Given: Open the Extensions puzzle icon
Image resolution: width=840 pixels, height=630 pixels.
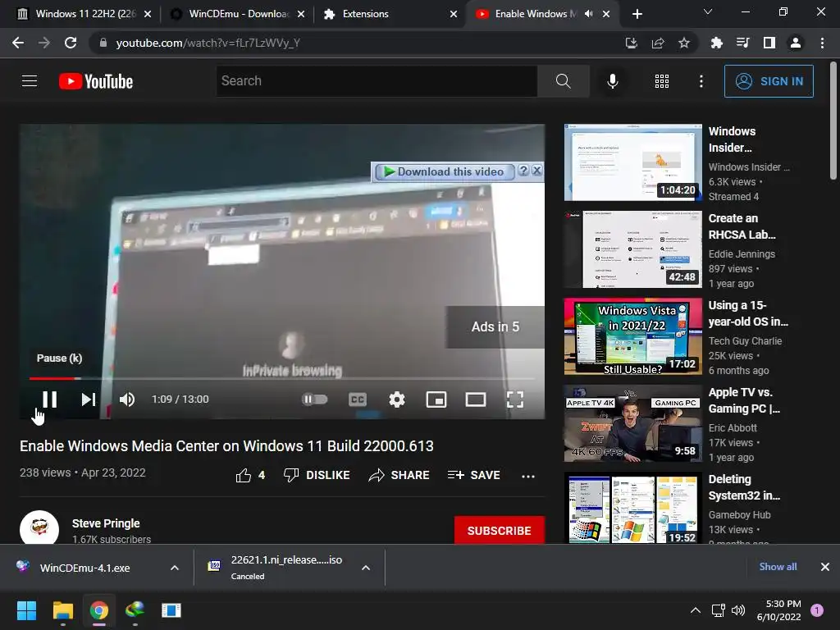Looking at the screenshot, I should 716,43.
